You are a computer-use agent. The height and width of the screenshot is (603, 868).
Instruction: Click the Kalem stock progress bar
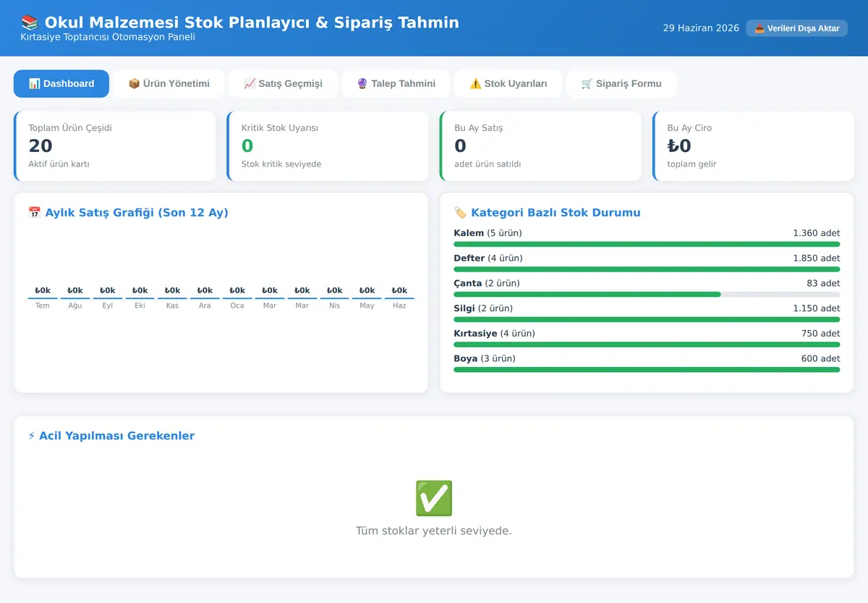point(647,244)
